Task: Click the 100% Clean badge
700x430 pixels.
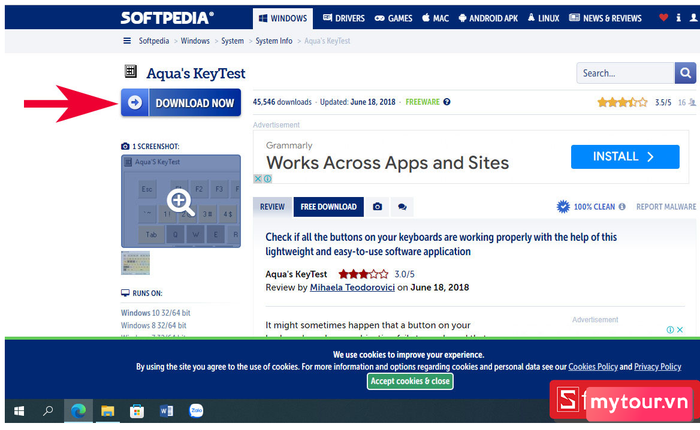Action: (x=586, y=207)
